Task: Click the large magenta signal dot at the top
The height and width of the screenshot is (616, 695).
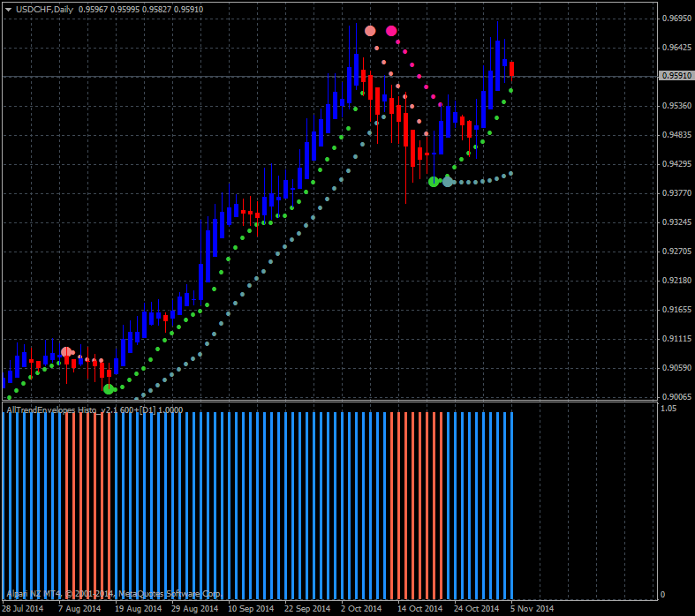Action: pos(391,31)
